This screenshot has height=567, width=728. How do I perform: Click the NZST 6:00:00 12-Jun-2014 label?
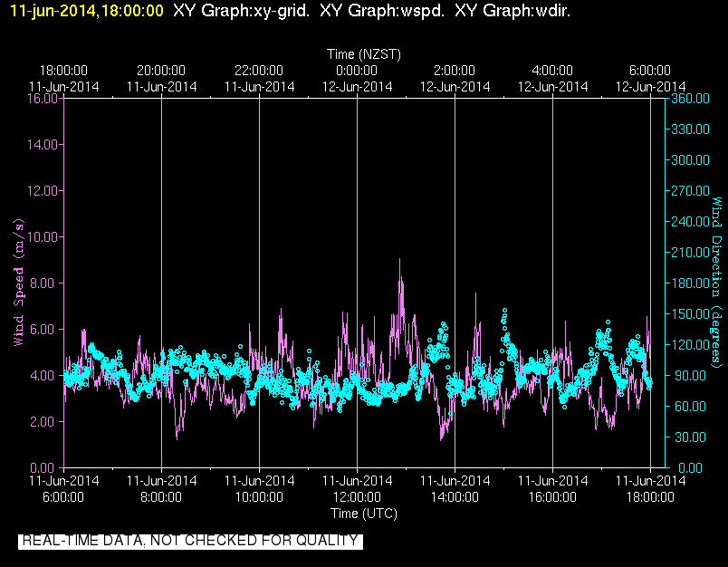pos(650,79)
